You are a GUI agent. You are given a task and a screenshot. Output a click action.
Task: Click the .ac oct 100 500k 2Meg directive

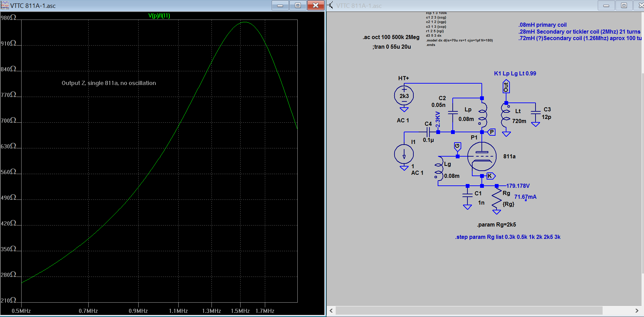pyautogui.click(x=391, y=37)
